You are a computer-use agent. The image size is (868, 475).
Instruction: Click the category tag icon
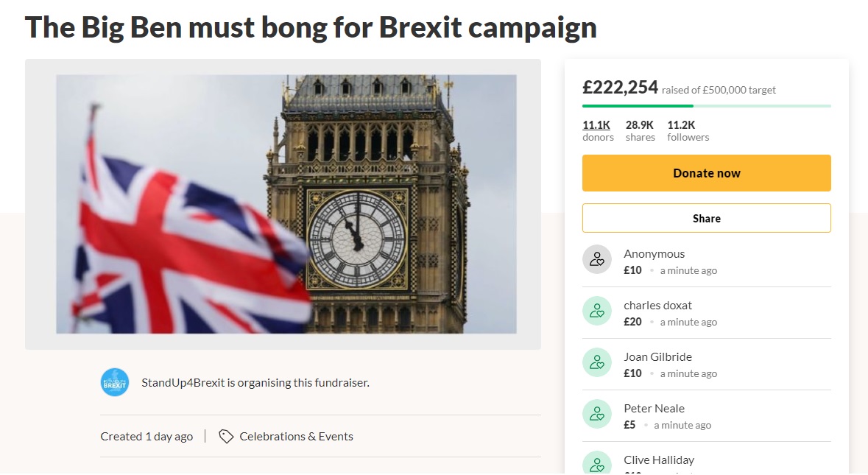226,436
